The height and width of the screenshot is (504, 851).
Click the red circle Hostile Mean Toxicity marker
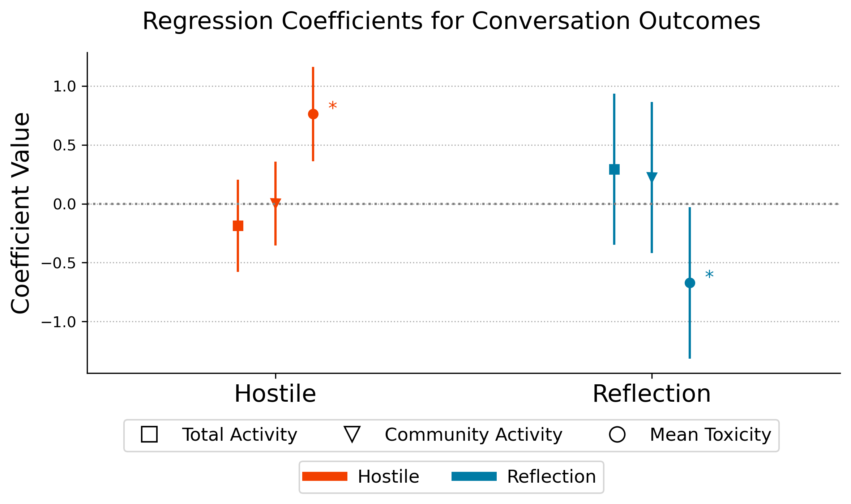click(313, 114)
